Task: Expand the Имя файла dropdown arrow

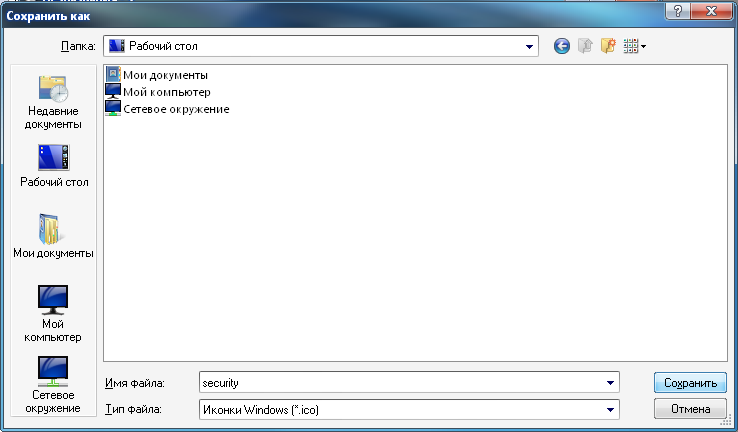Action: coord(610,383)
